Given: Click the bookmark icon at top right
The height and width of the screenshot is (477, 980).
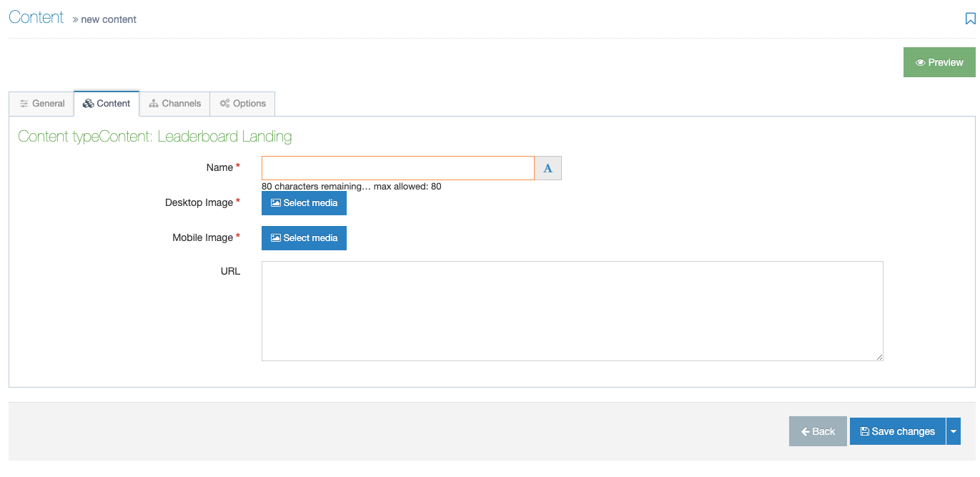Looking at the screenshot, I should pos(970,19).
